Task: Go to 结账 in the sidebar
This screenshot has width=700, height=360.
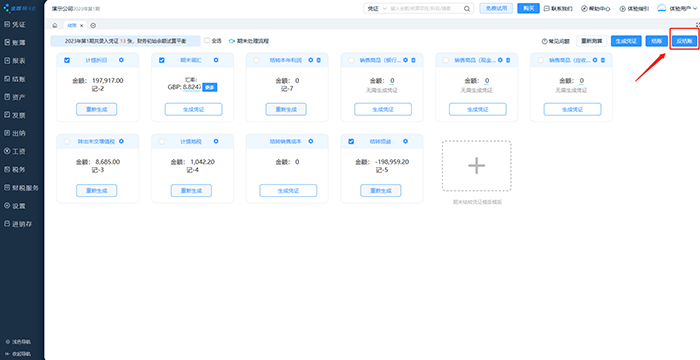Action: click(x=15, y=79)
